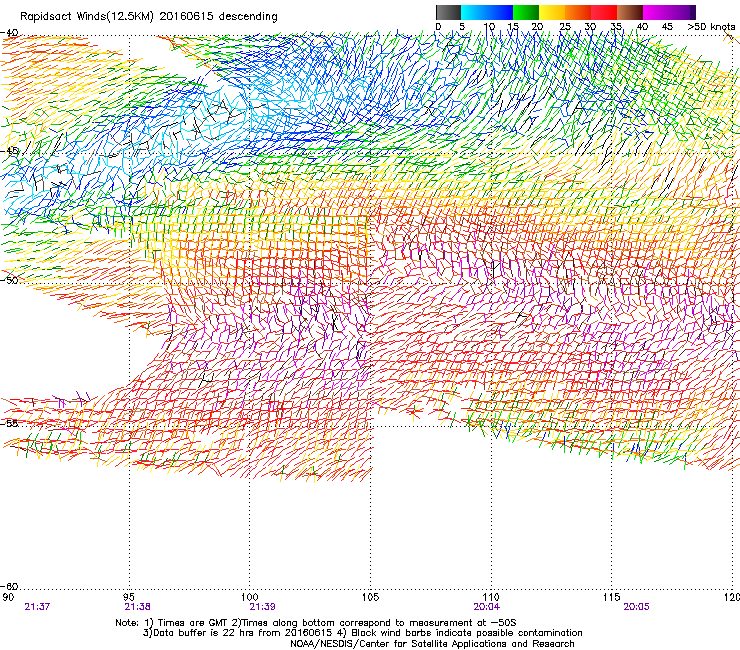Click the longitude label '115'

(x=612, y=597)
